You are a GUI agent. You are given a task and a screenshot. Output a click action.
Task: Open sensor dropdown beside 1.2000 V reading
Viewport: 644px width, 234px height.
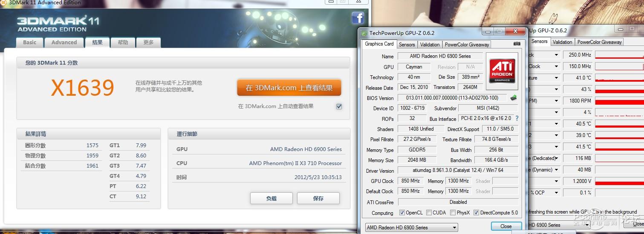tap(556, 181)
